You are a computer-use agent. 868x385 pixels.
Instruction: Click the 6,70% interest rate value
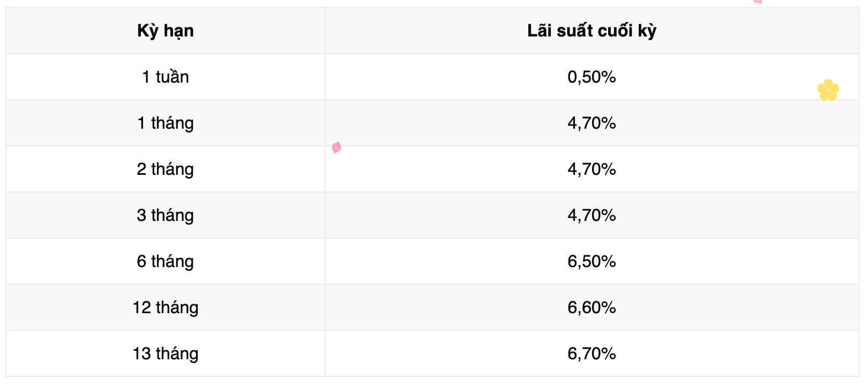pyautogui.click(x=592, y=354)
